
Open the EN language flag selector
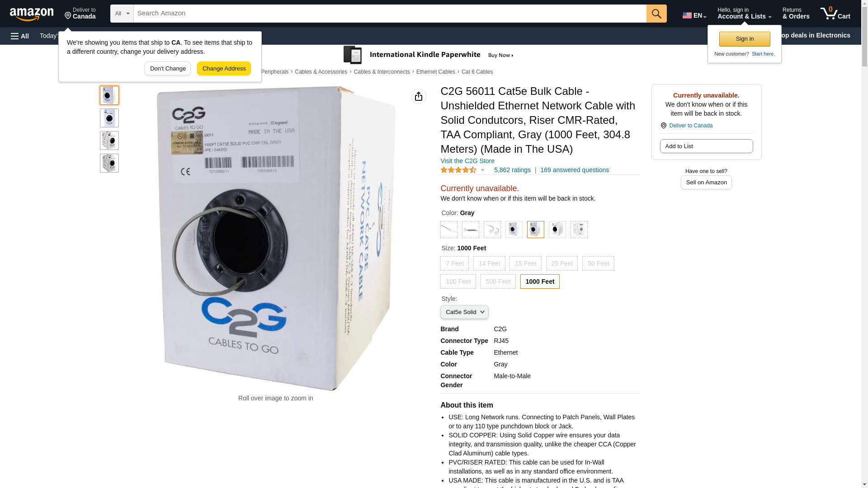click(694, 15)
